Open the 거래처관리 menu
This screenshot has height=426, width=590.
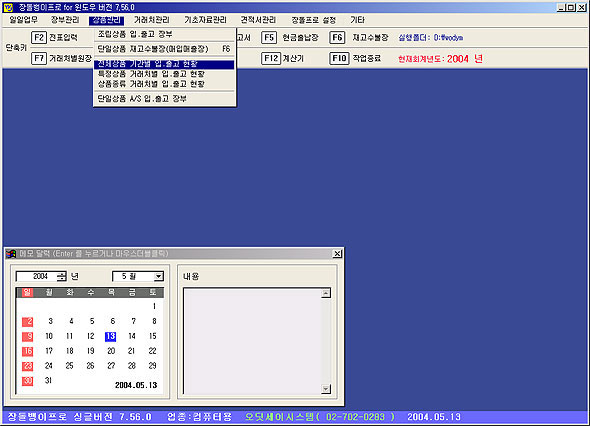pyautogui.click(x=152, y=20)
